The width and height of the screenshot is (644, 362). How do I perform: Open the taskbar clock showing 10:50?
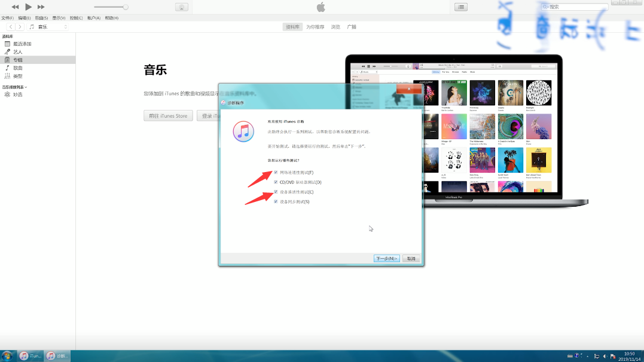click(x=629, y=356)
